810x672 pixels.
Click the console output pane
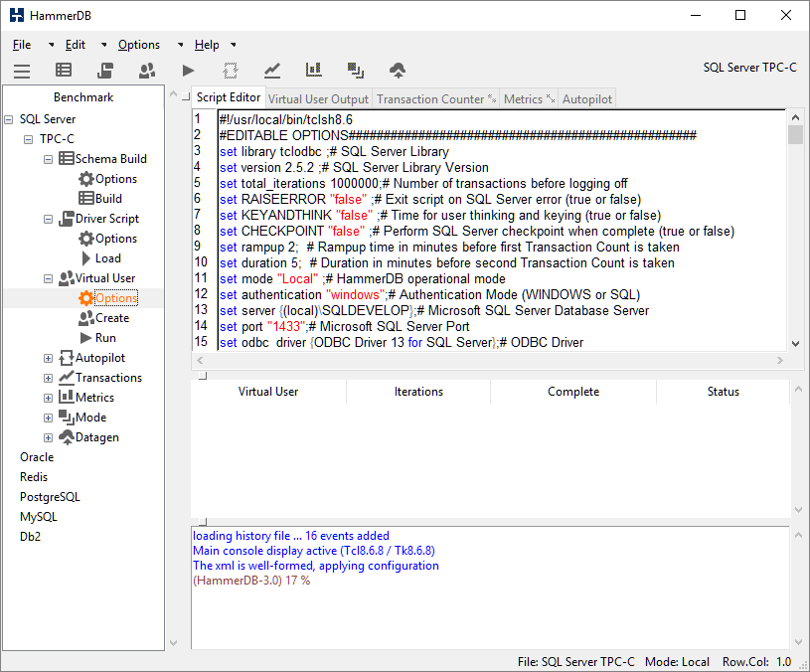tap(490, 588)
